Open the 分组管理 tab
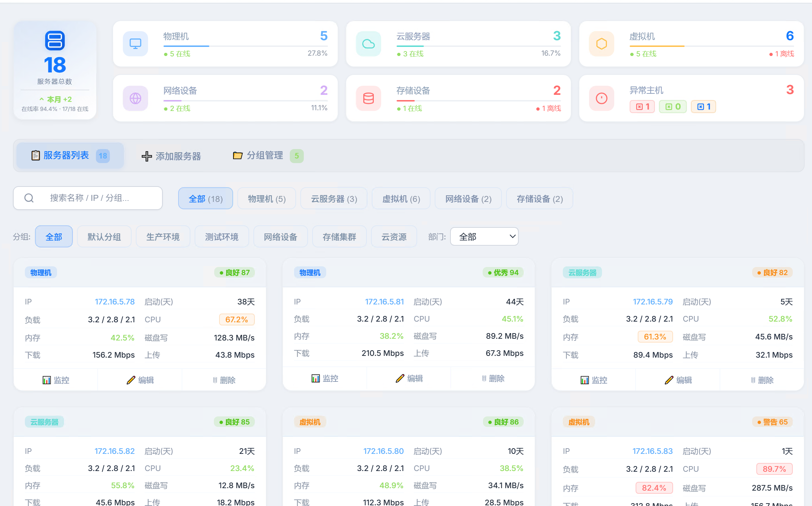The width and height of the screenshot is (812, 506). pos(268,155)
